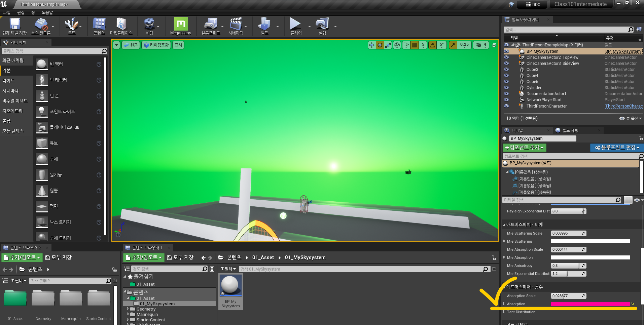Navigate to 01_Asset breadcrumb
The image size is (644, 325).
point(263,257)
